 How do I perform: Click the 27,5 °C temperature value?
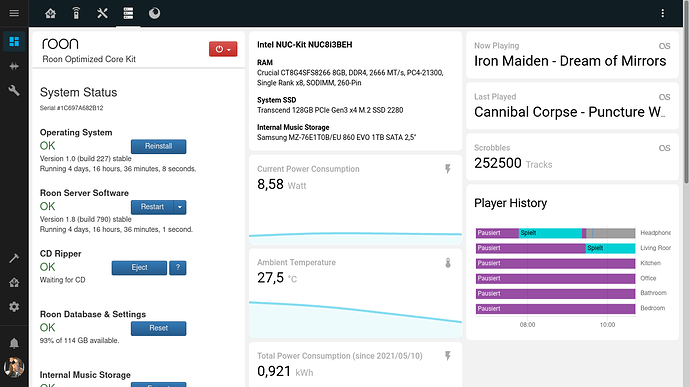[270, 278]
